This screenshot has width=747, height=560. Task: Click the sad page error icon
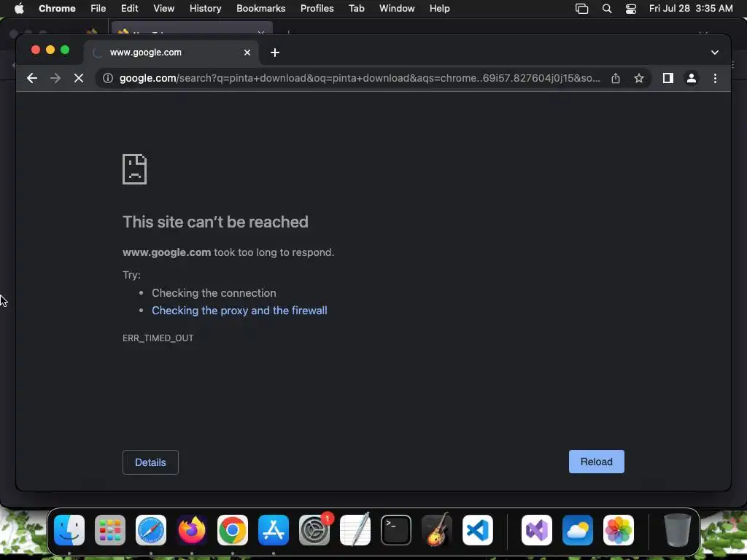134,169
